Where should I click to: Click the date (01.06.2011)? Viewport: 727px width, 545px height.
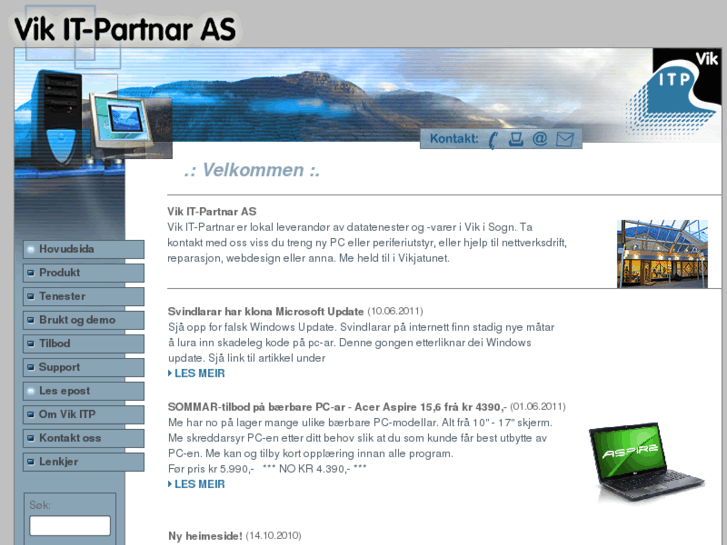(x=538, y=407)
